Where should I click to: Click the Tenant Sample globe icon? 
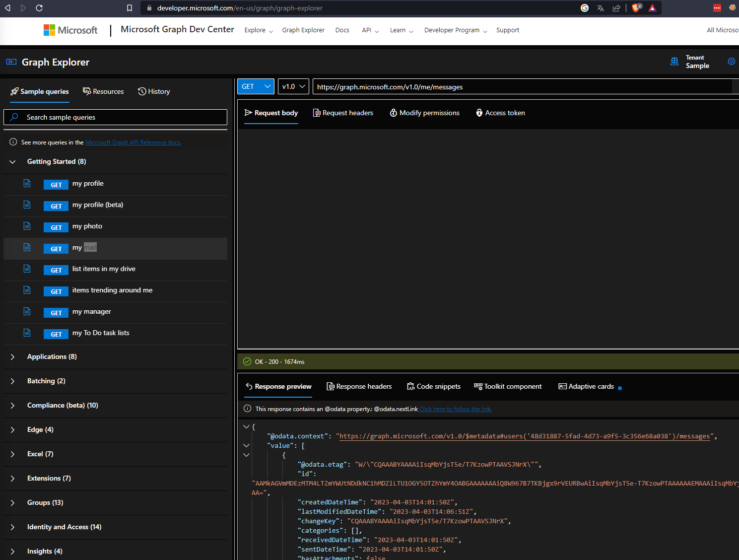point(674,62)
